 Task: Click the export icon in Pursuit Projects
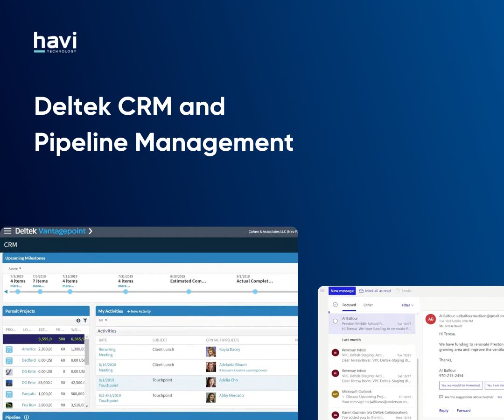pyautogui.click(x=78, y=321)
